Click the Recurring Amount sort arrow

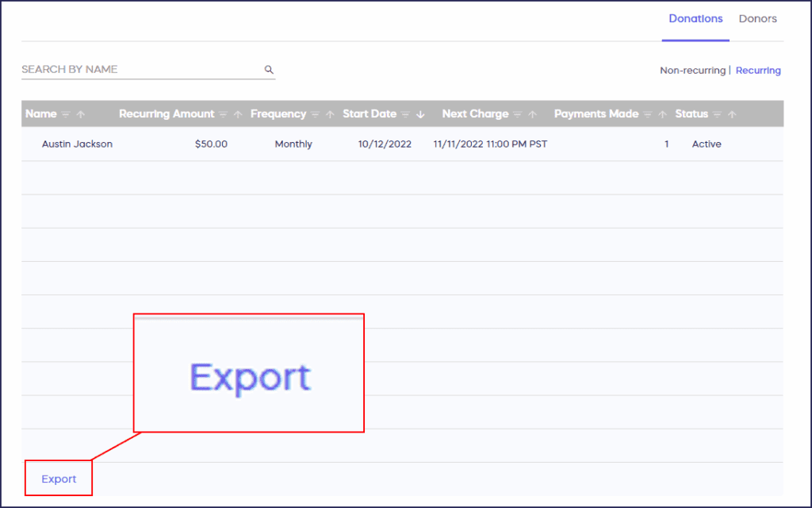coord(239,114)
